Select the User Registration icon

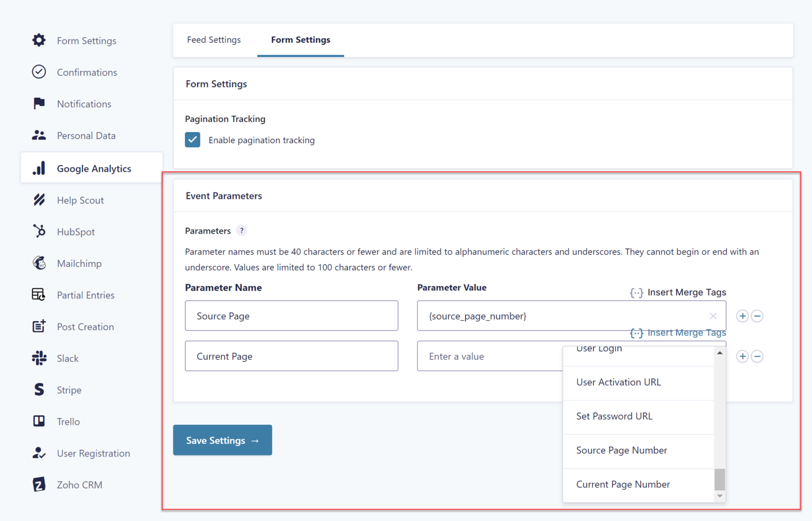coord(39,453)
